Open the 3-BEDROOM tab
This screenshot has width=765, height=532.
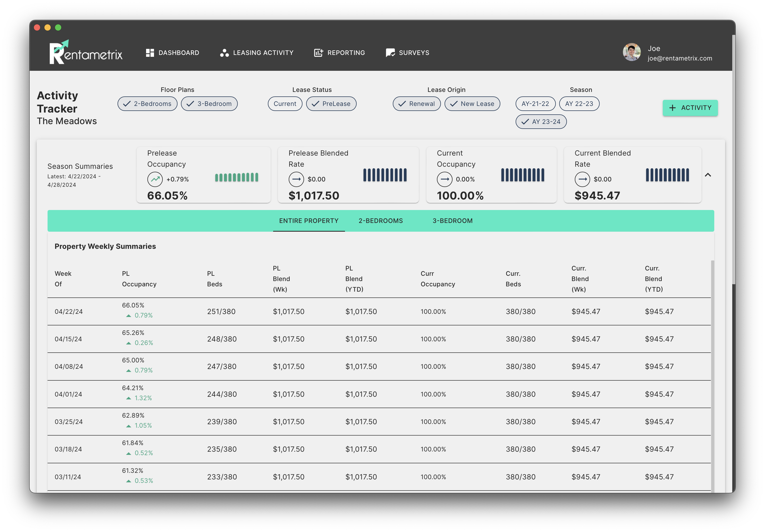click(452, 221)
